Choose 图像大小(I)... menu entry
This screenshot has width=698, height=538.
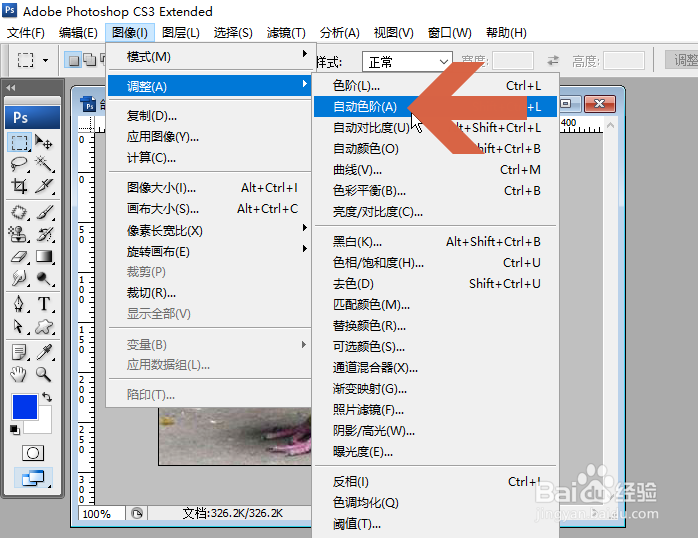[211, 188]
